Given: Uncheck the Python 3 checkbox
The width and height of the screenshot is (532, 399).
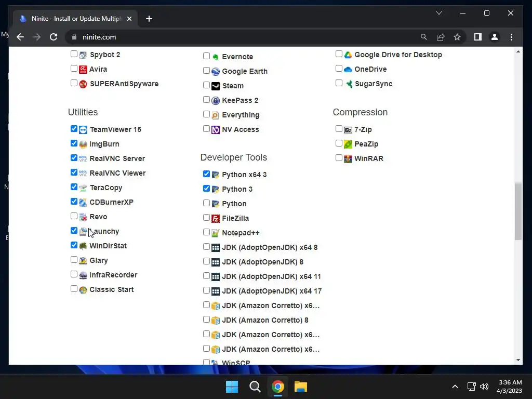Looking at the screenshot, I should coord(206,188).
